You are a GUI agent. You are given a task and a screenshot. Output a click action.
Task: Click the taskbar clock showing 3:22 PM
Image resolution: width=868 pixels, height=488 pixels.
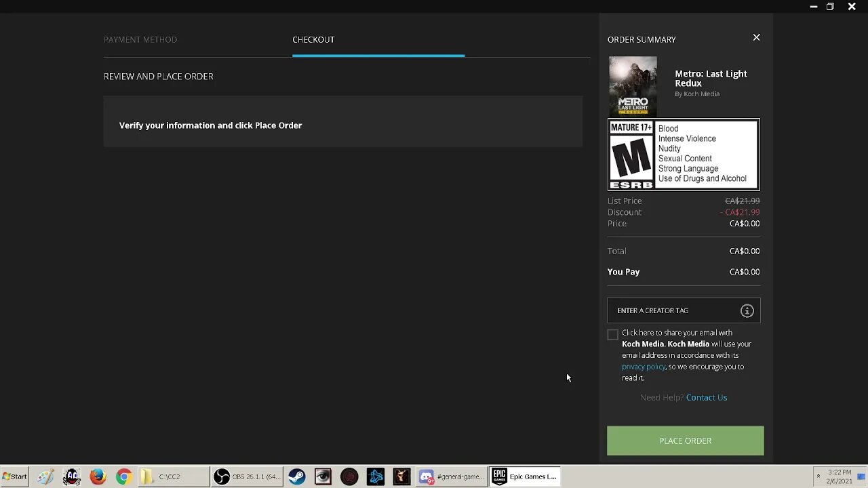[840, 476]
